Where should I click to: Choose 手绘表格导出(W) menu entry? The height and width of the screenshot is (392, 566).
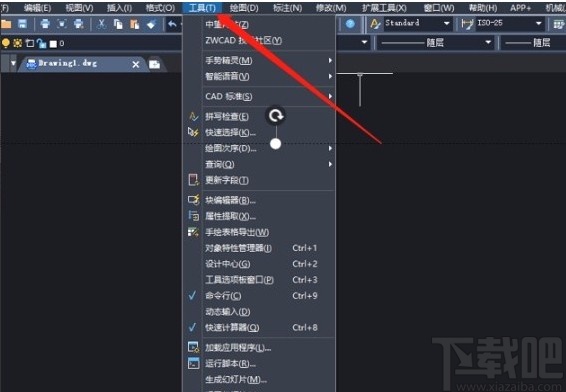[258, 232]
